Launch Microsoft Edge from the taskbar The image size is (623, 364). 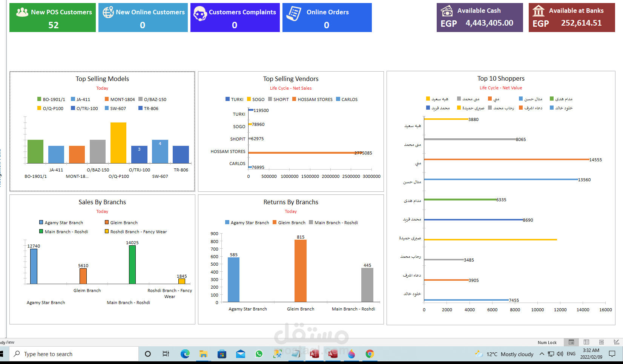[x=185, y=354]
